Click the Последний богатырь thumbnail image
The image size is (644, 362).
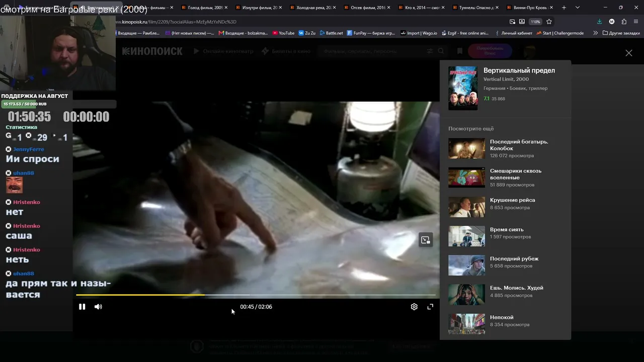[466, 148]
